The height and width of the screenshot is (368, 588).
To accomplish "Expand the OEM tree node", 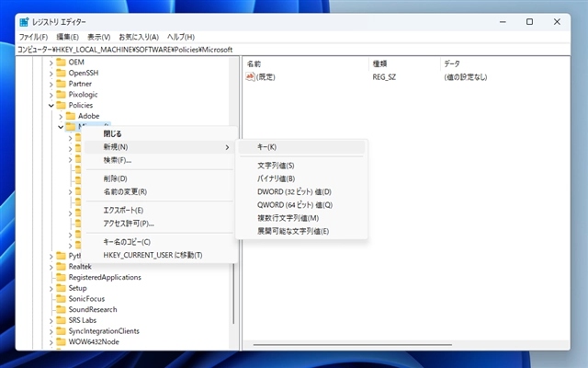I will [x=51, y=63].
